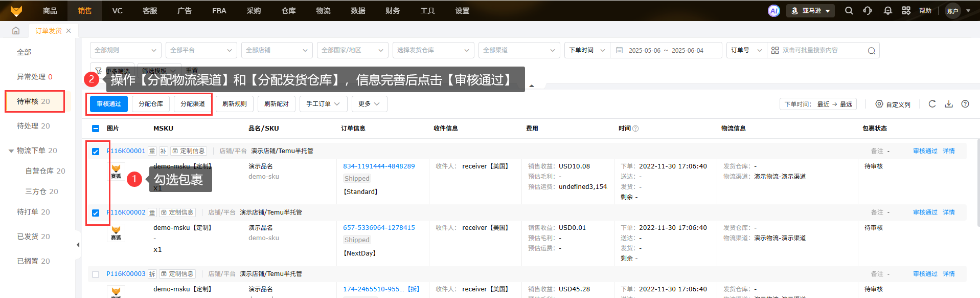Click 审核通过 link on P116K00003 row
Screen dimensions: 980x298
click(925, 274)
